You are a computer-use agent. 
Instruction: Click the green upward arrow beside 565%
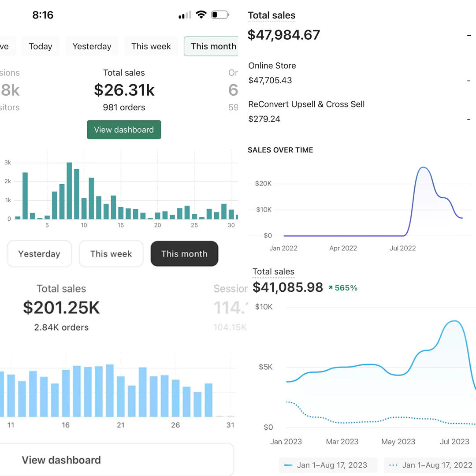click(330, 288)
